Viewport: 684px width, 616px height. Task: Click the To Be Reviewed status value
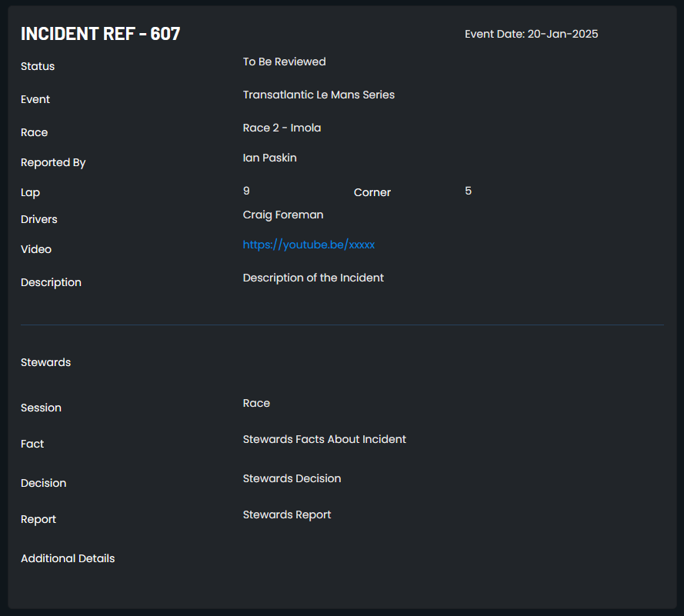(284, 62)
